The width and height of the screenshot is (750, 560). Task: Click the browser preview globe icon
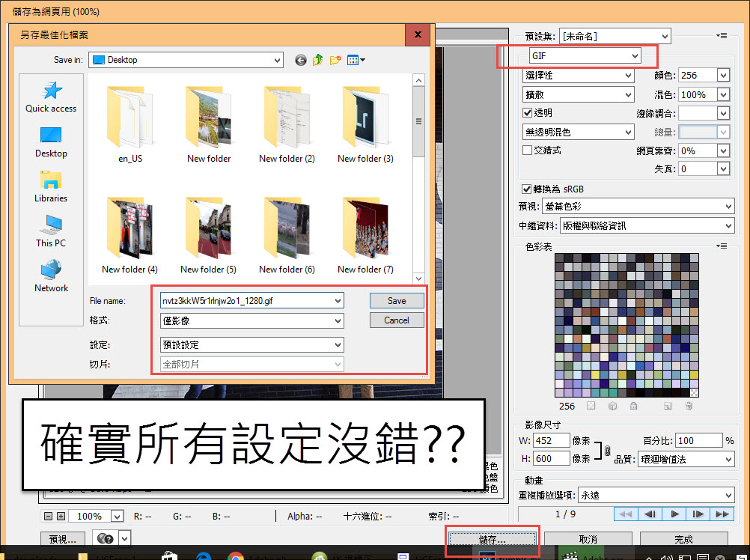point(106,539)
